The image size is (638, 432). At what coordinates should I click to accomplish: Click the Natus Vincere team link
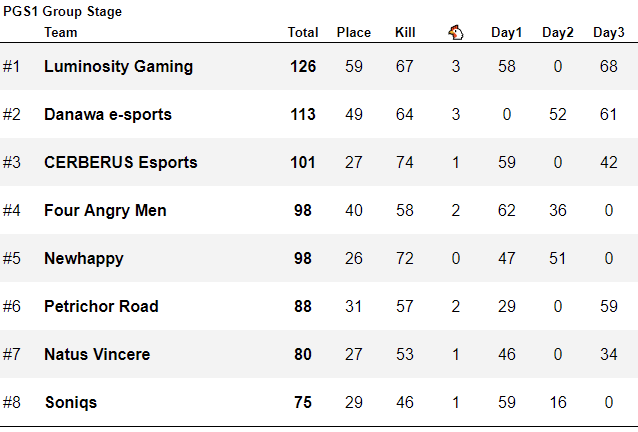pos(97,355)
